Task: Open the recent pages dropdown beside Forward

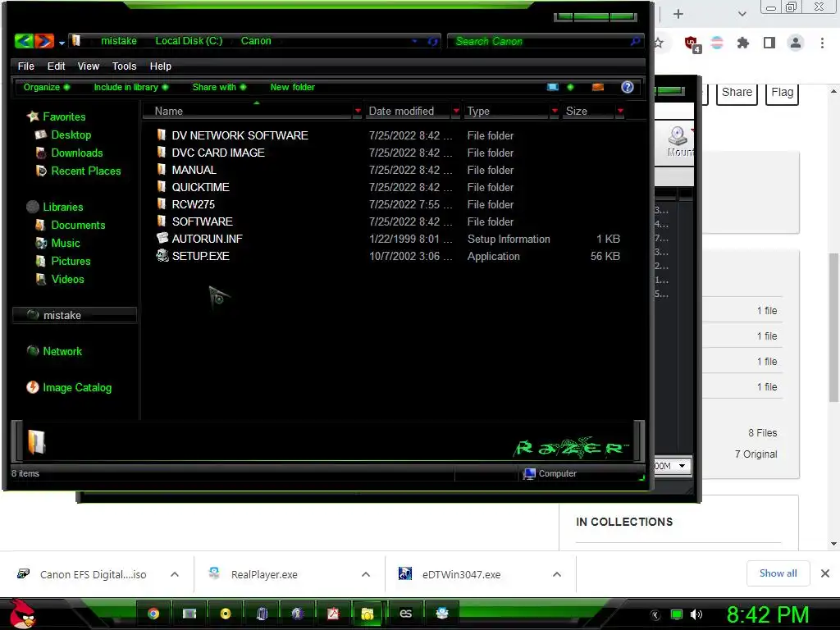Action: point(62,43)
